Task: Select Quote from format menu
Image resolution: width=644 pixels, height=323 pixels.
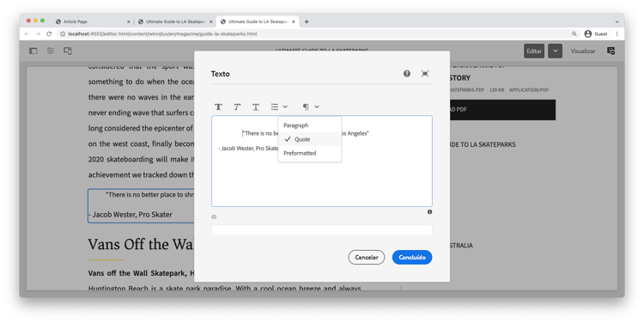Action: [x=310, y=139]
